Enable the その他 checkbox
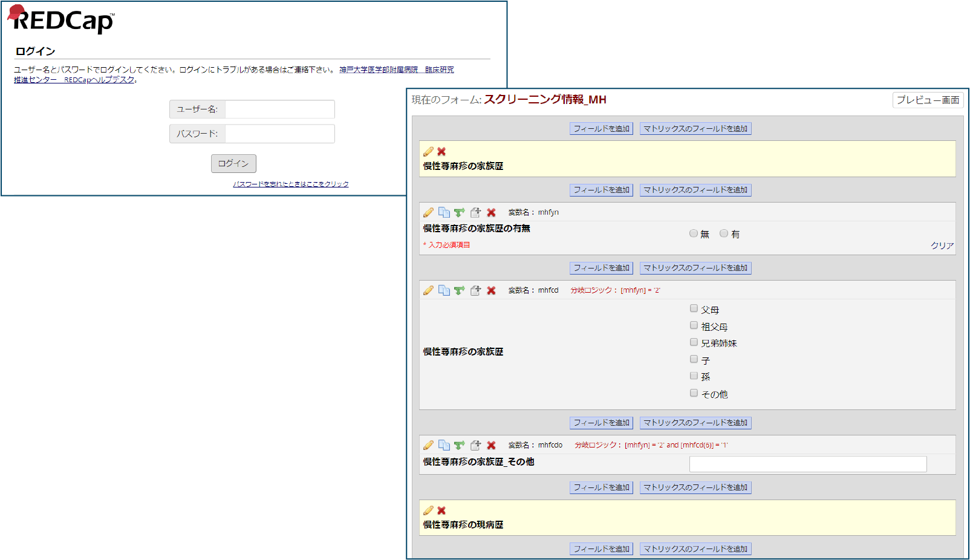970x560 pixels. click(x=694, y=393)
